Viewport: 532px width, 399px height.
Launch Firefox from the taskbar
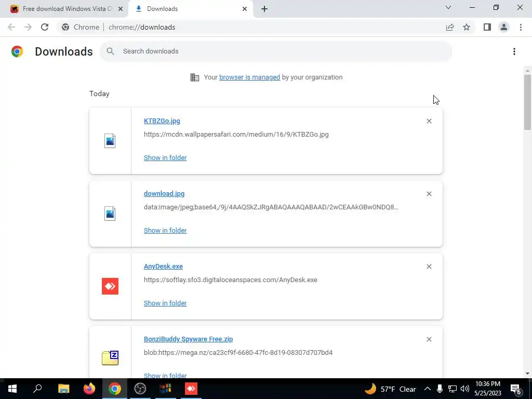click(89, 389)
